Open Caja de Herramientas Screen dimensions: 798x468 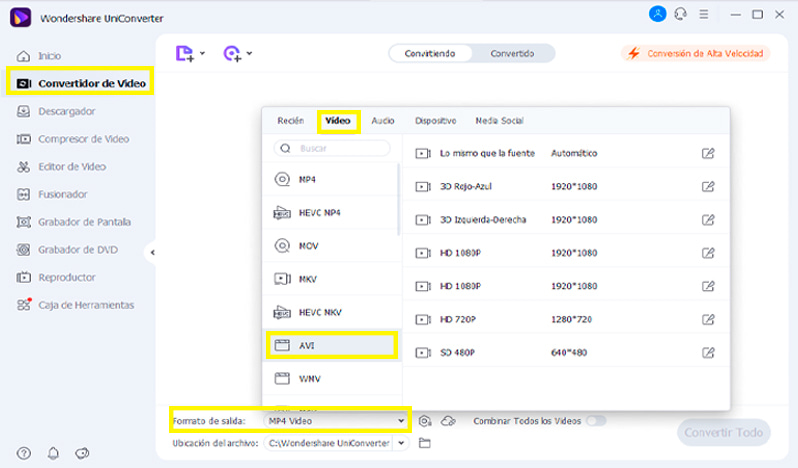point(75,305)
